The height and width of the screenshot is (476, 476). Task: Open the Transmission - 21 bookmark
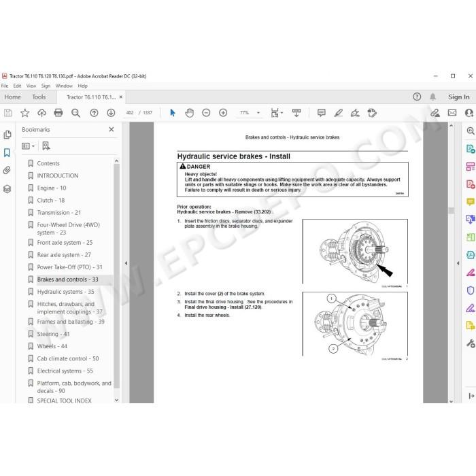pyautogui.click(x=59, y=212)
